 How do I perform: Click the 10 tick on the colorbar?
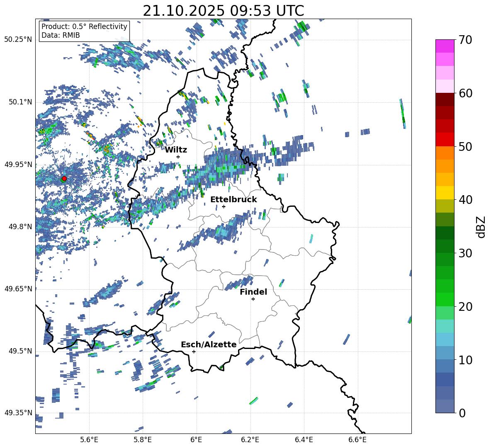click(465, 360)
